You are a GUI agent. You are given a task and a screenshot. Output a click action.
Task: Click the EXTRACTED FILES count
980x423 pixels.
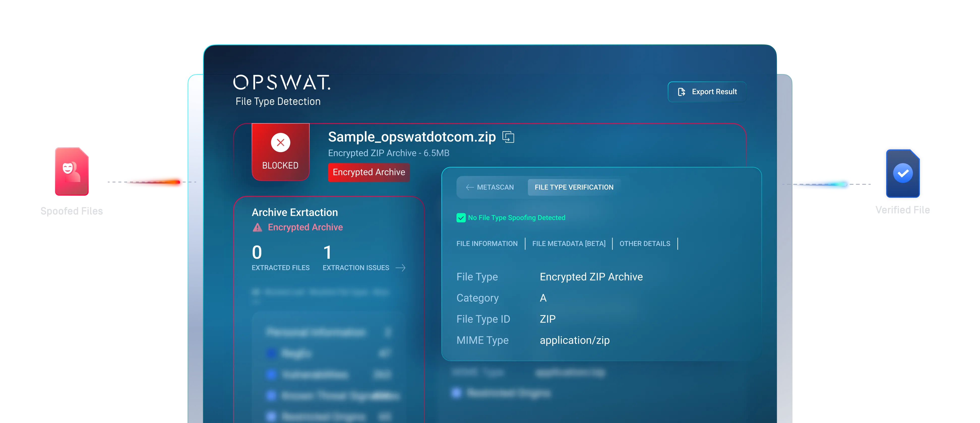click(x=257, y=253)
